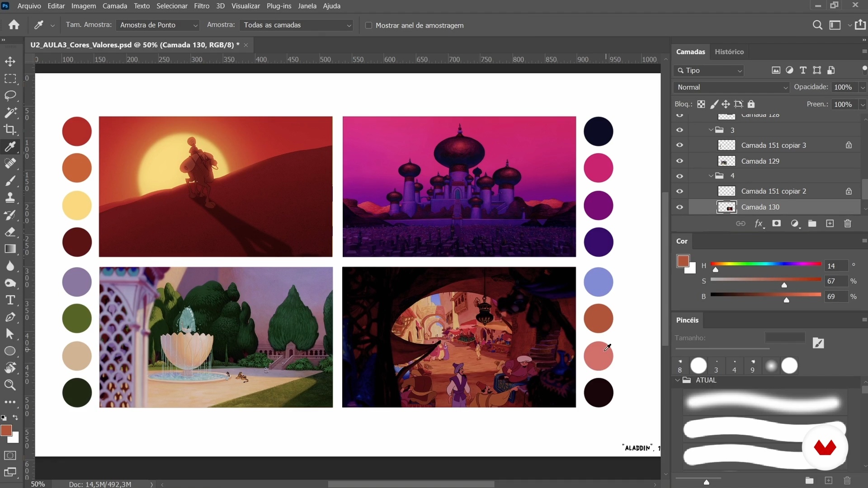Switch to the Histórico tab
Image resolution: width=868 pixels, height=488 pixels.
(x=729, y=52)
